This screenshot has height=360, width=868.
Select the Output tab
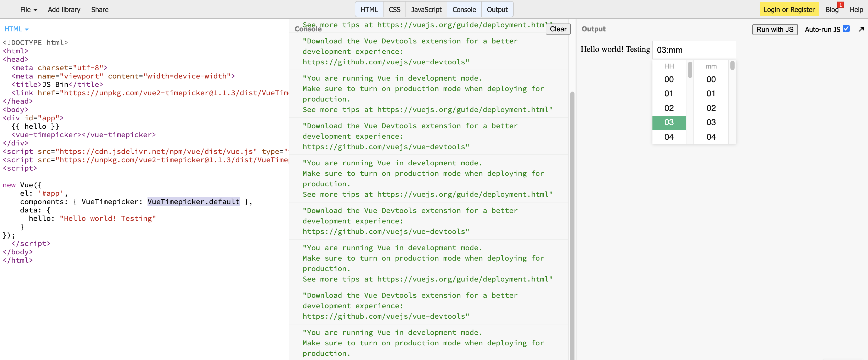[497, 9]
